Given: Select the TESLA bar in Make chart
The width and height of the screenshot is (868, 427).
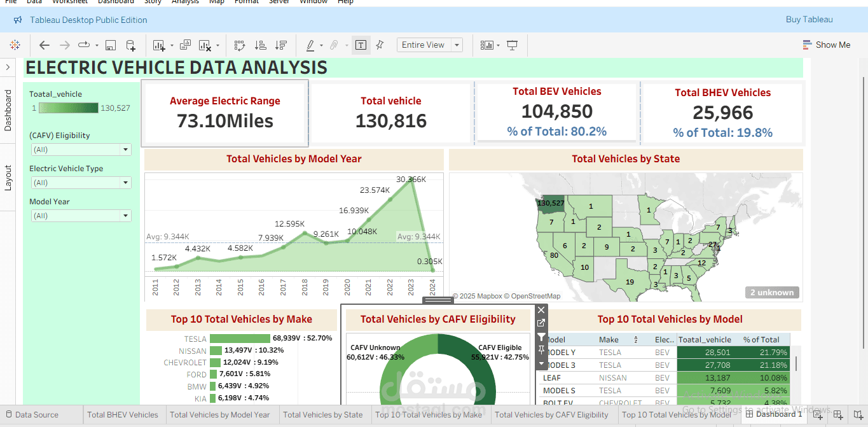Looking at the screenshot, I should point(240,339).
